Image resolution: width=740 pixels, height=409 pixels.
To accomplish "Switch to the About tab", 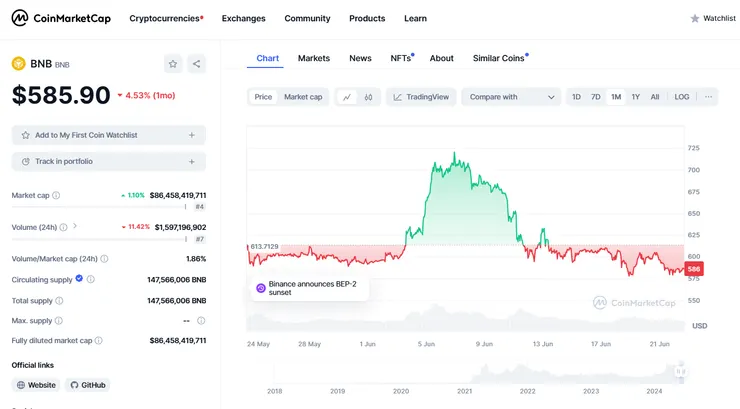I will [441, 58].
